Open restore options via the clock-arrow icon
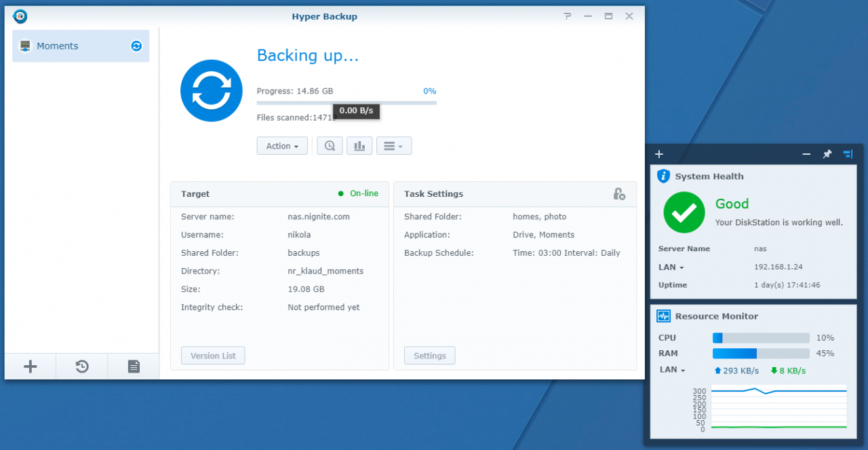 81,367
